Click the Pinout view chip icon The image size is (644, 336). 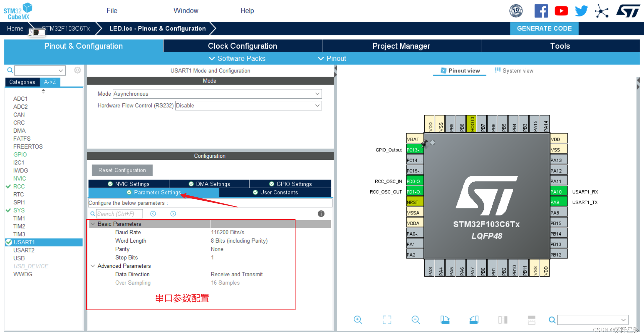point(443,70)
